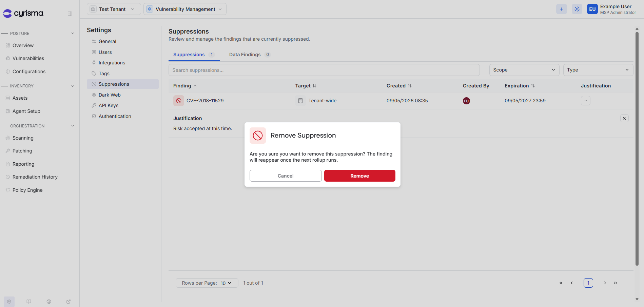Open the Vulnerability Management dropdown

pos(185,9)
